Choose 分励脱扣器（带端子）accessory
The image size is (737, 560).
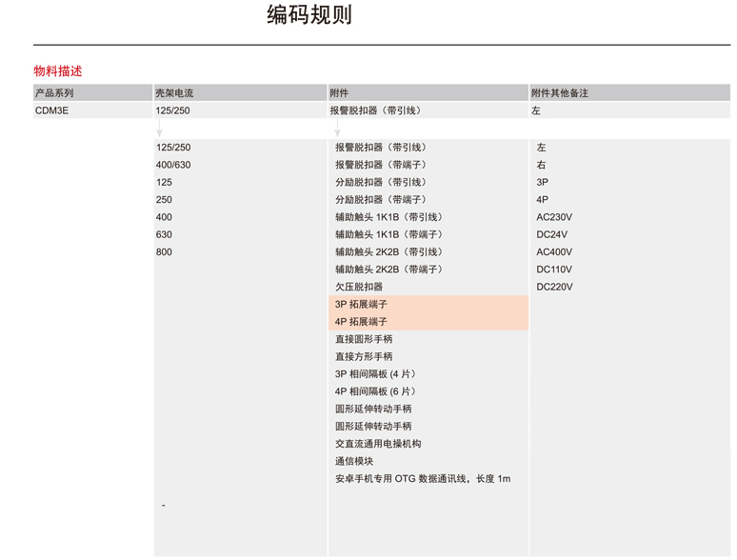(x=381, y=200)
